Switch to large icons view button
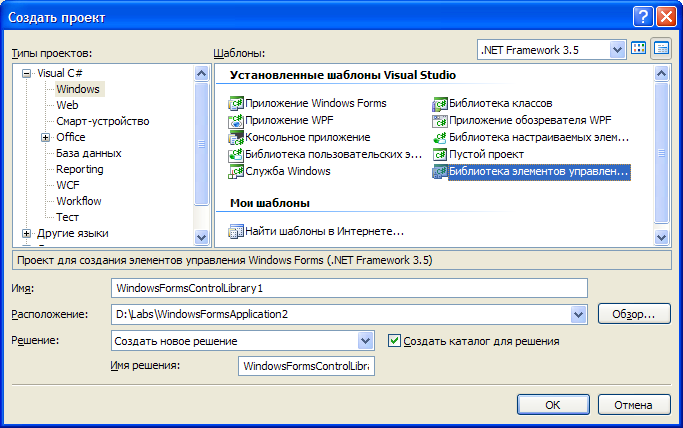 639,48
